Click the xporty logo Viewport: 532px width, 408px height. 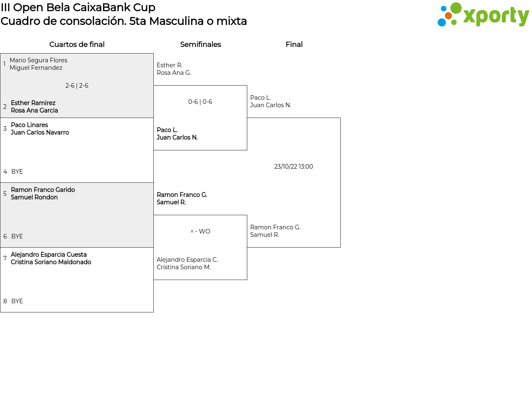coord(483,15)
